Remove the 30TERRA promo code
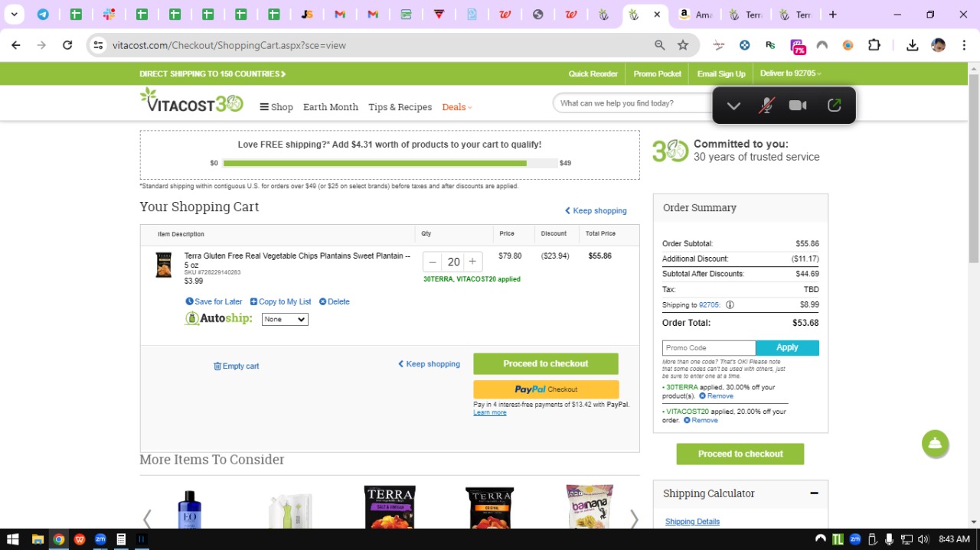The image size is (980, 550). 716,396
